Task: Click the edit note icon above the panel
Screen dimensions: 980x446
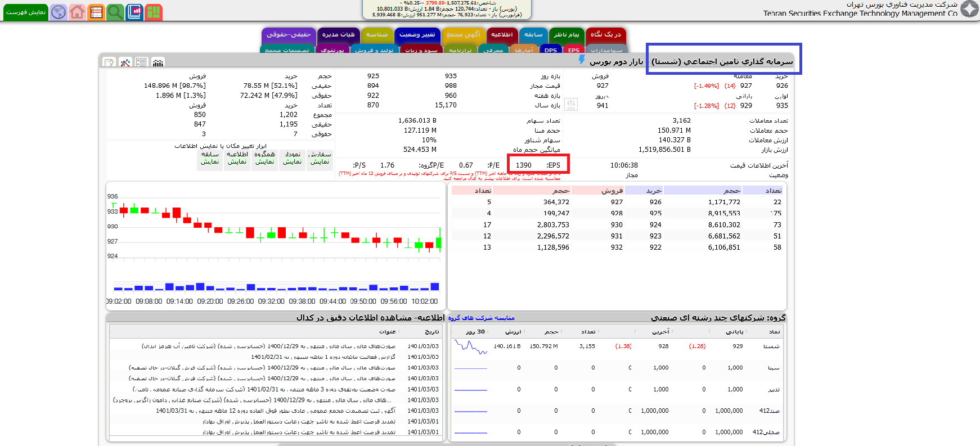Action: 109,62
